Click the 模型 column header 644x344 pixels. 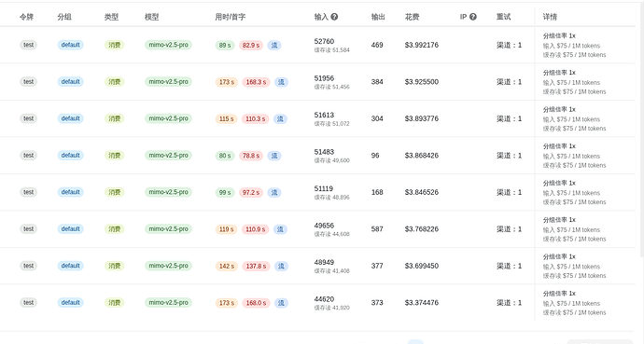point(151,17)
